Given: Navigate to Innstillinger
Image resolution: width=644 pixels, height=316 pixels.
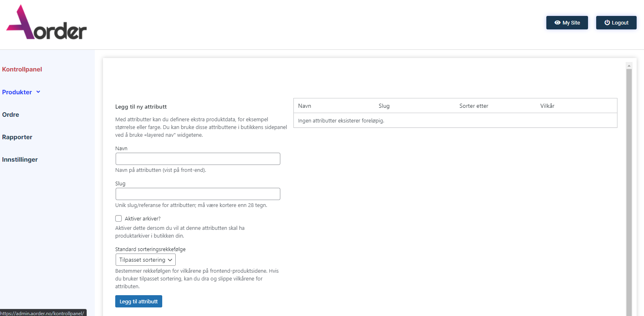Looking at the screenshot, I should (x=20, y=160).
